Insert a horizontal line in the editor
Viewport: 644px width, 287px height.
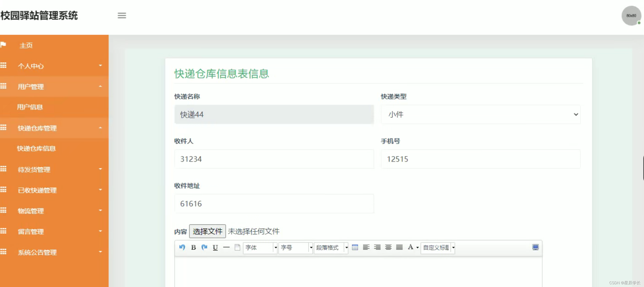click(226, 248)
